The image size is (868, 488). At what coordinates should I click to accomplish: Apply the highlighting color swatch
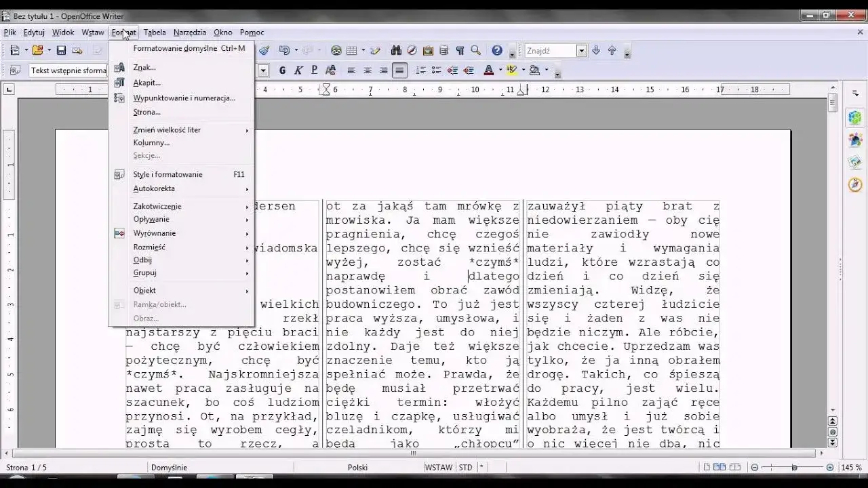(x=511, y=70)
